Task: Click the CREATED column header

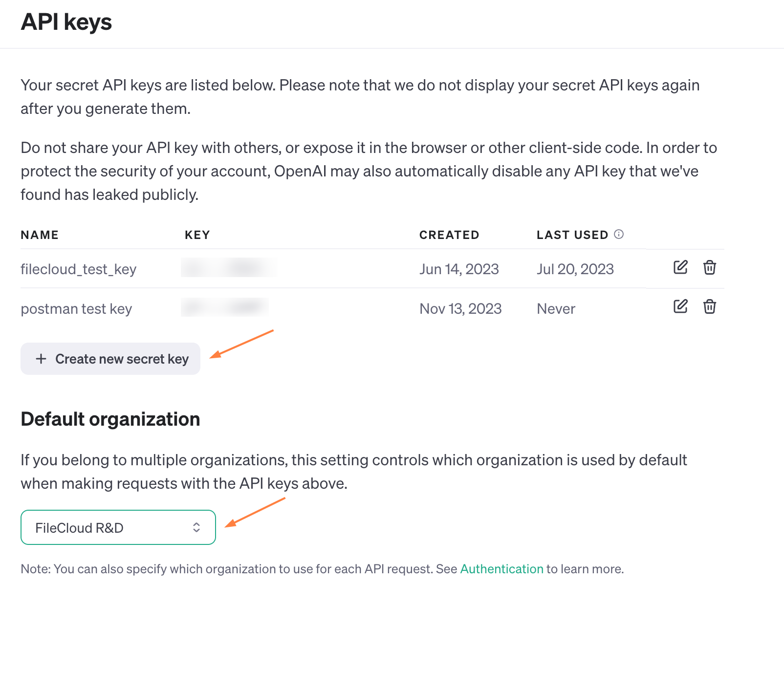Action: coord(449,235)
